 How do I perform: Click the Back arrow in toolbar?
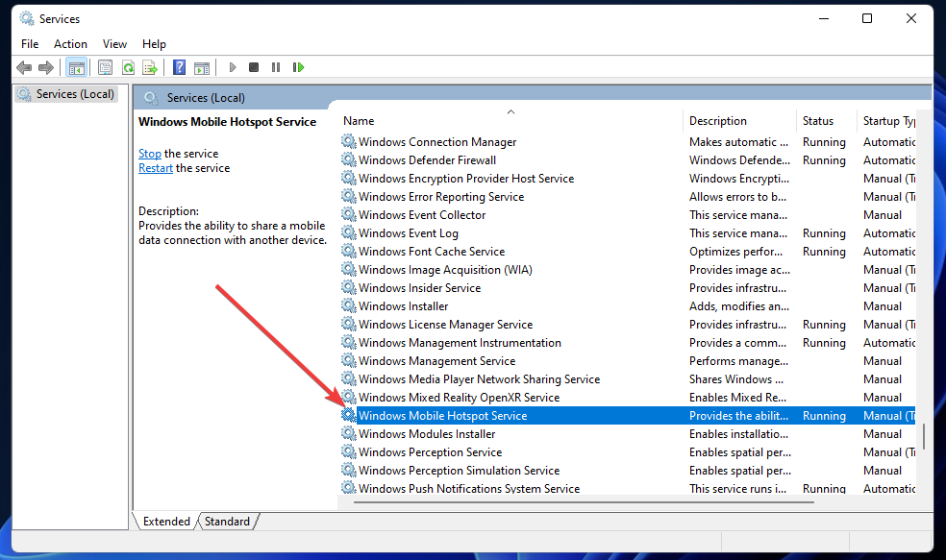[x=24, y=67]
